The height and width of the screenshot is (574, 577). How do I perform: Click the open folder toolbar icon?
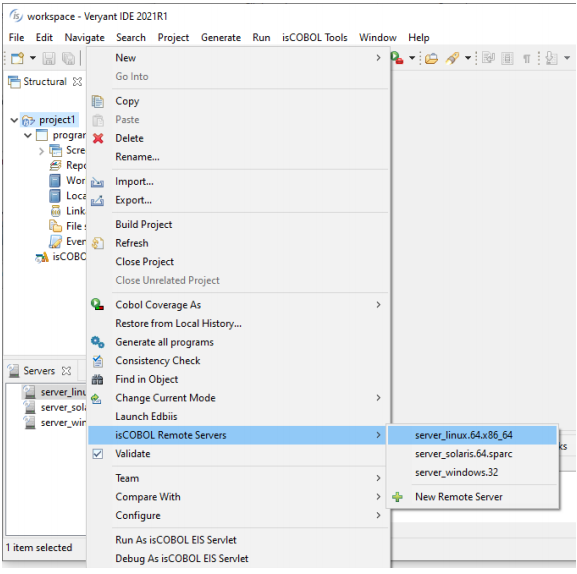431,58
